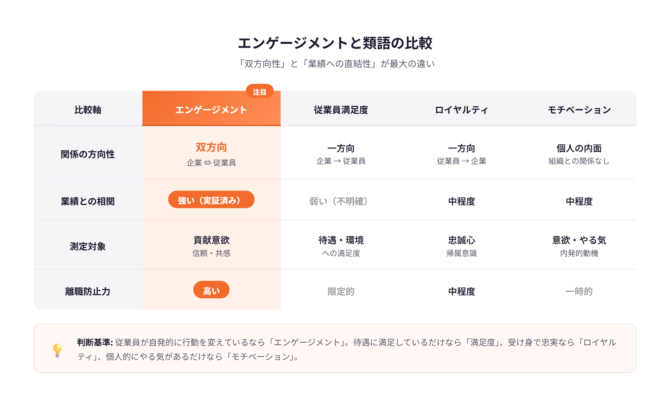Viewport: 670px width, 401px height.
Task: Click the 忠誠心 cell
Action: point(461,240)
